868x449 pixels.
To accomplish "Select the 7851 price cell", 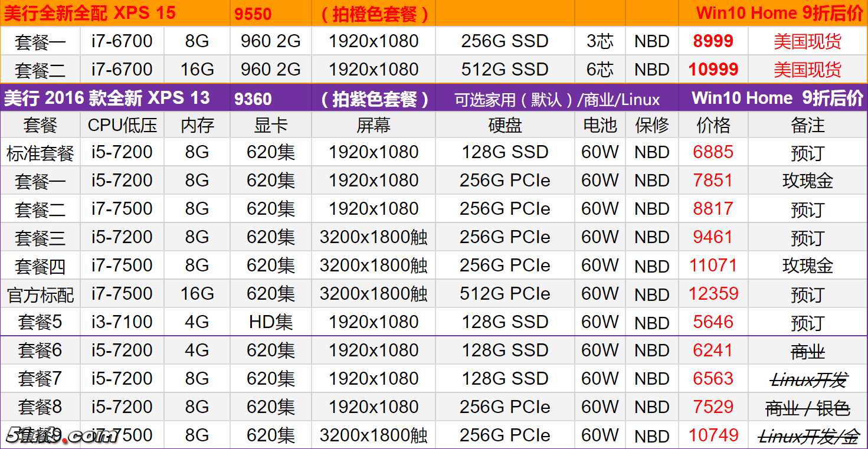I will (713, 181).
